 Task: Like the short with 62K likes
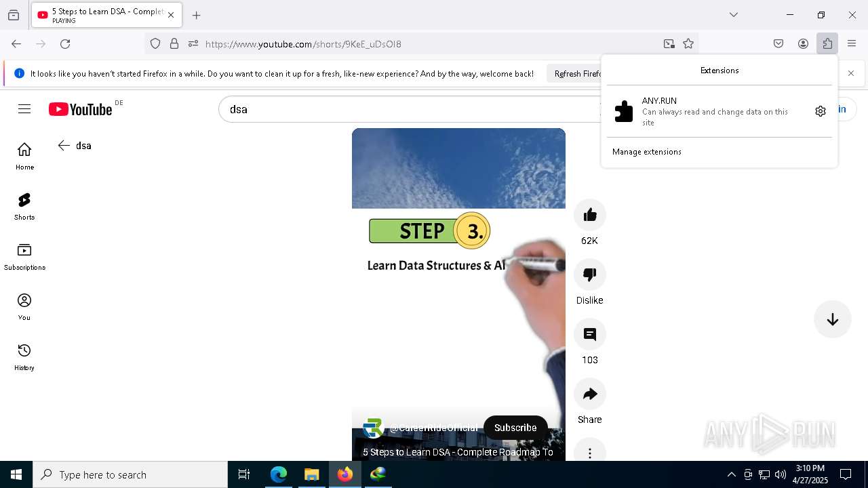click(x=590, y=215)
